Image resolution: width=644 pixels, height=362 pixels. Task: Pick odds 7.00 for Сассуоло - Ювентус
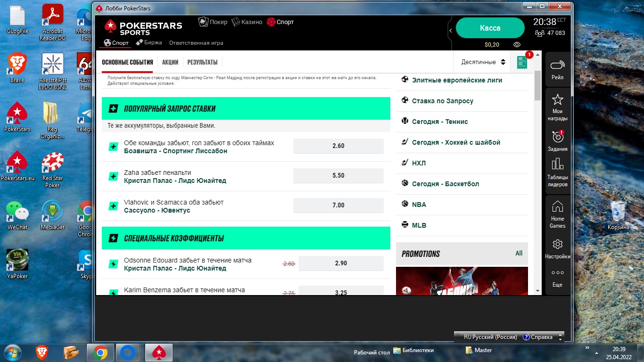pos(339,206)
